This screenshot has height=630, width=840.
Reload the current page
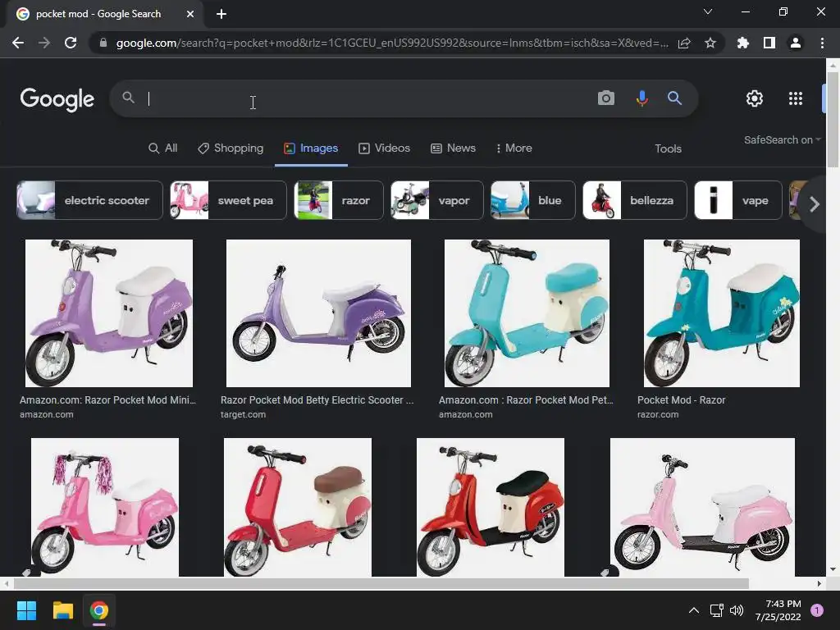(x=71, y=43)
